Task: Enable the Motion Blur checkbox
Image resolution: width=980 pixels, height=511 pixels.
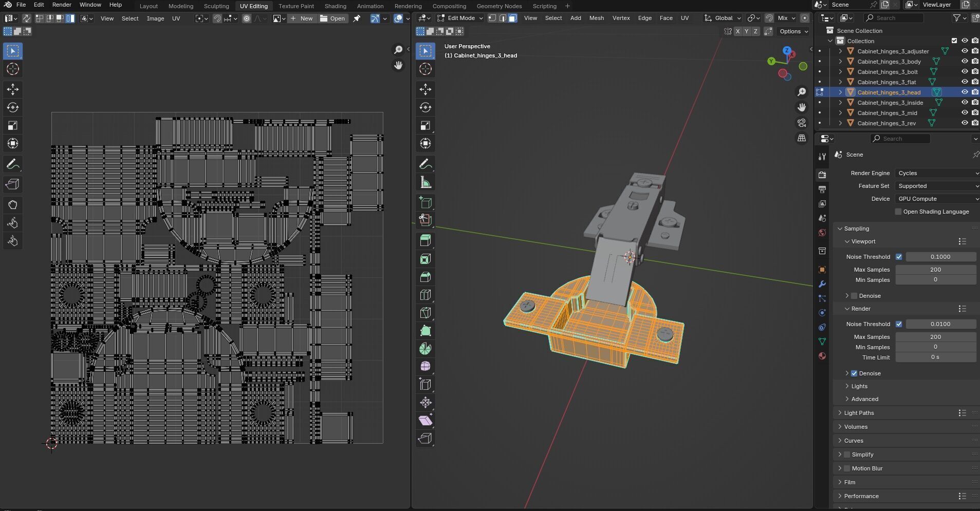Action: 847,468
